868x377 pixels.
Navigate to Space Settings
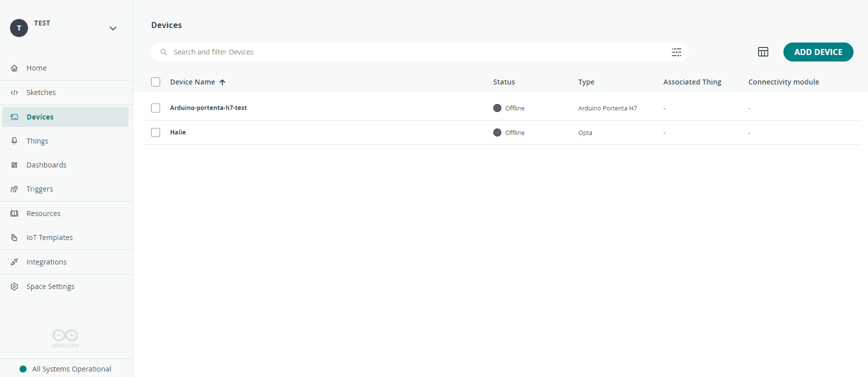click(50, 286)
